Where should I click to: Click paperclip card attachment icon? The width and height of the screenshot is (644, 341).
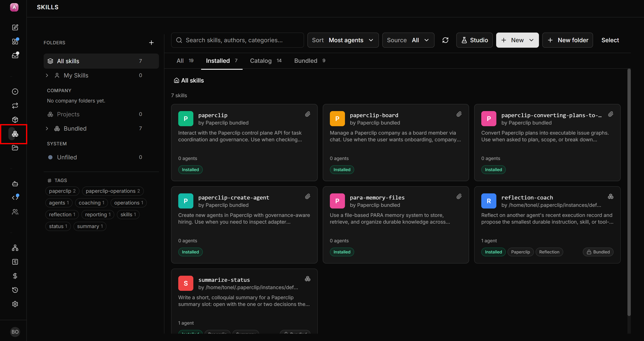(307, 114)
